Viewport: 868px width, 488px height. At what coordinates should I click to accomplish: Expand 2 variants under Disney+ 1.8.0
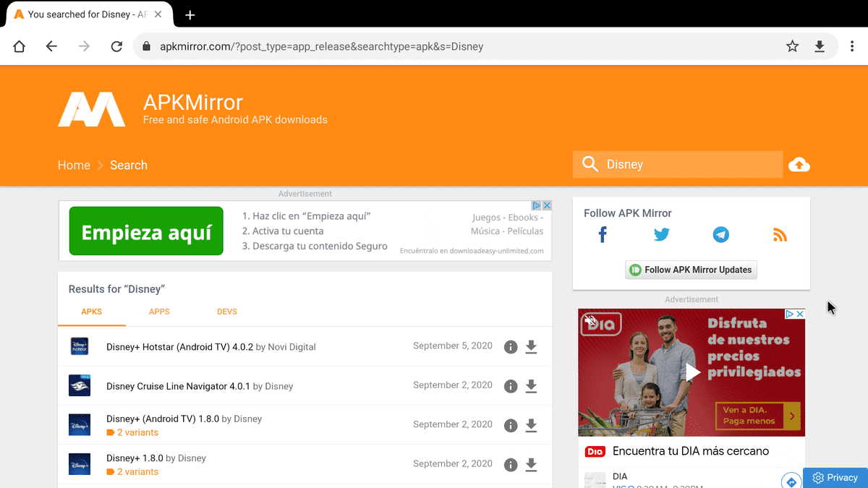coord(132,471)
